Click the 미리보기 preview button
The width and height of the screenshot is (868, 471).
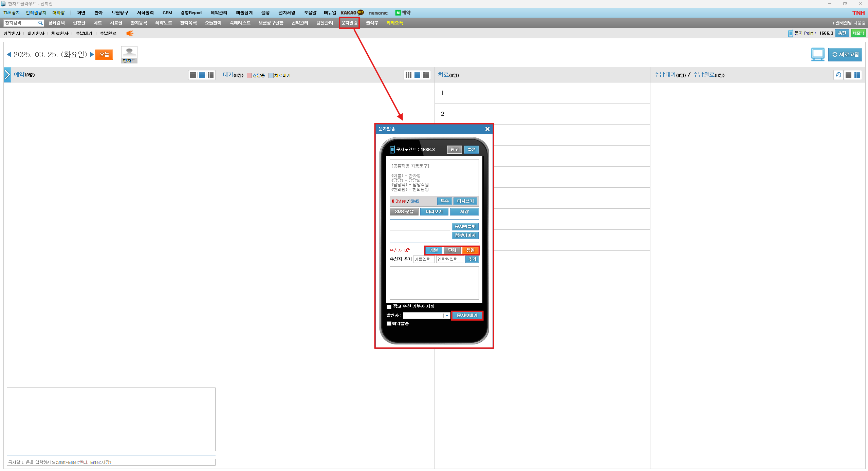point(434,212)
